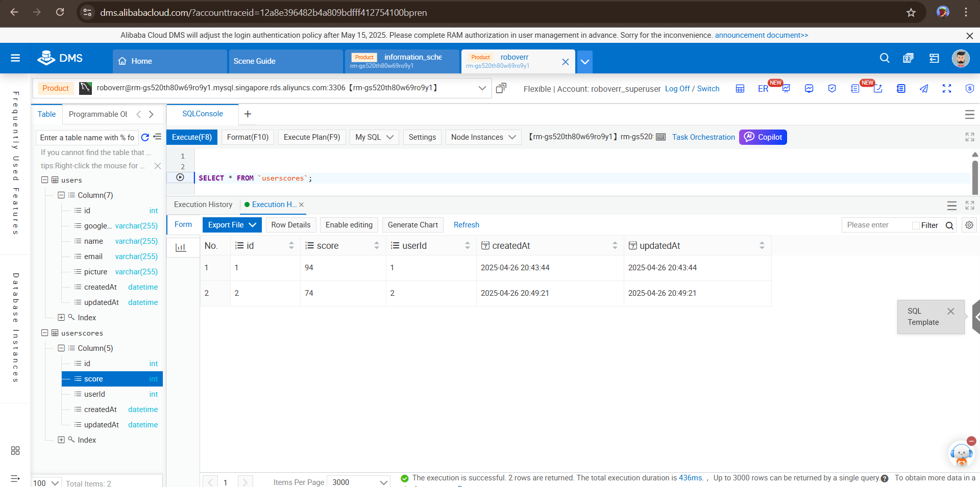This screenshot has width=980, height=487.
Task: Expand the SQL editor to full size
Action: tap(970, 137)
